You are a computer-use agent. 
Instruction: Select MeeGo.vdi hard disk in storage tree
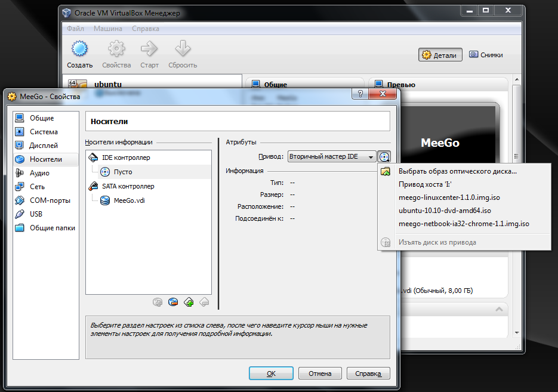(x=129, y=200)
